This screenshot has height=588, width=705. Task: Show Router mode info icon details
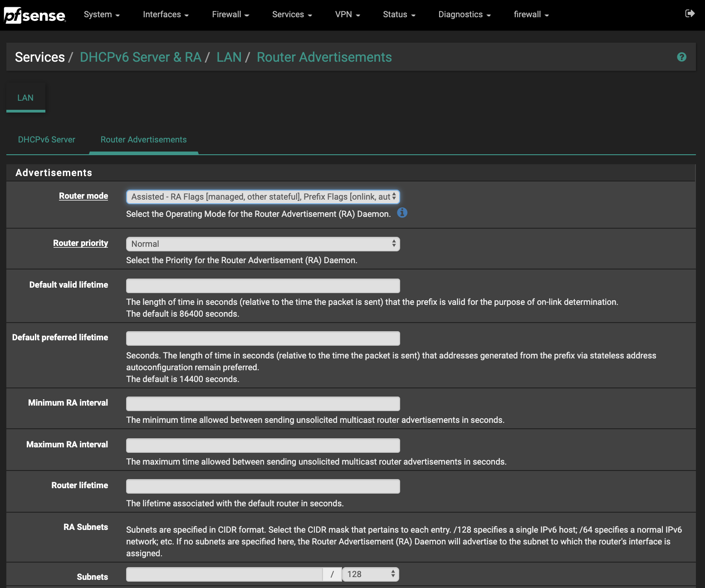[402, 213]
